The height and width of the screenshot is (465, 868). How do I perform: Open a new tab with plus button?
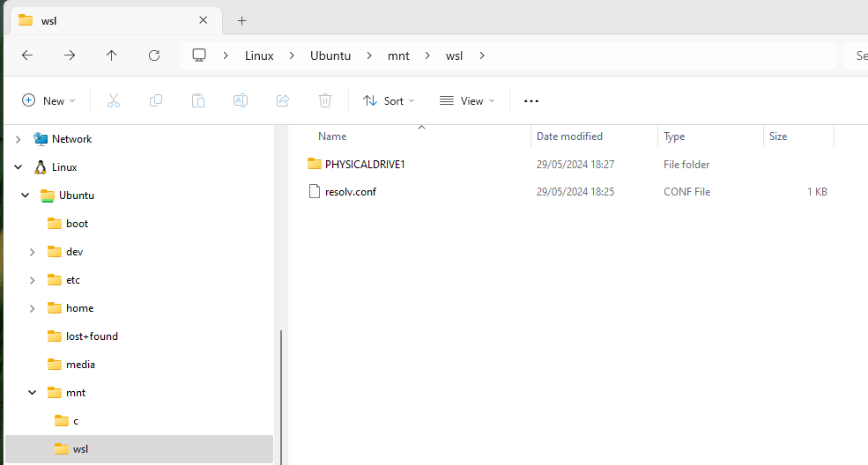coord(242,20)
